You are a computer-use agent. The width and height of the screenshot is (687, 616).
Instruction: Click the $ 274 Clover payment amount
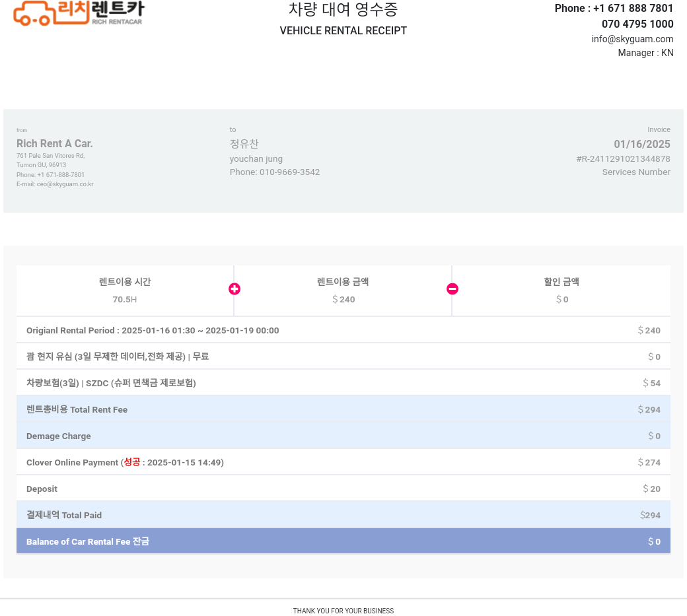coord(649,462)
